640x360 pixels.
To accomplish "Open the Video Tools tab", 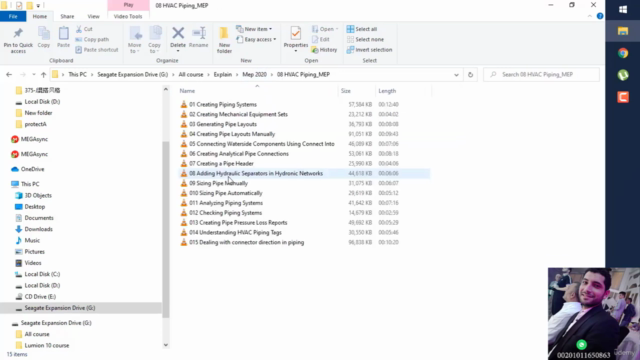I will click(x=128, y=16).
